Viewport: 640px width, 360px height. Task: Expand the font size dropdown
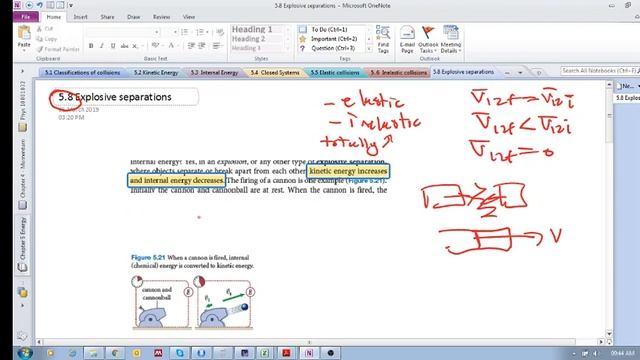pos(175,32)
